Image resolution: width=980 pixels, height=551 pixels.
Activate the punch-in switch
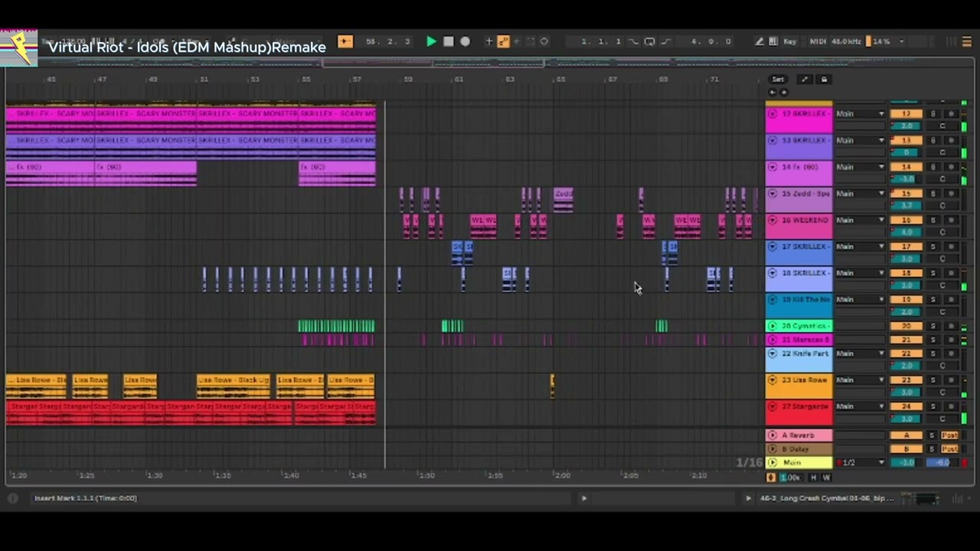634,41
